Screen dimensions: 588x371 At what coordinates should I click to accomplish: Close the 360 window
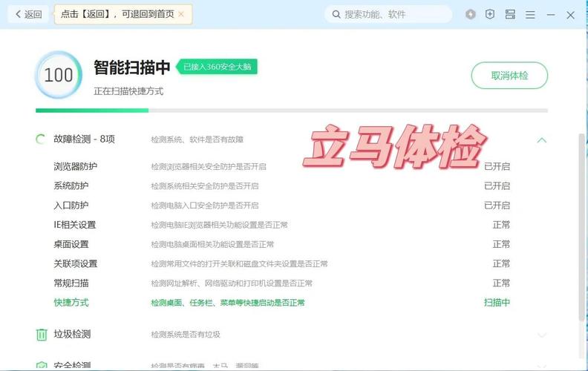[570, 15]
